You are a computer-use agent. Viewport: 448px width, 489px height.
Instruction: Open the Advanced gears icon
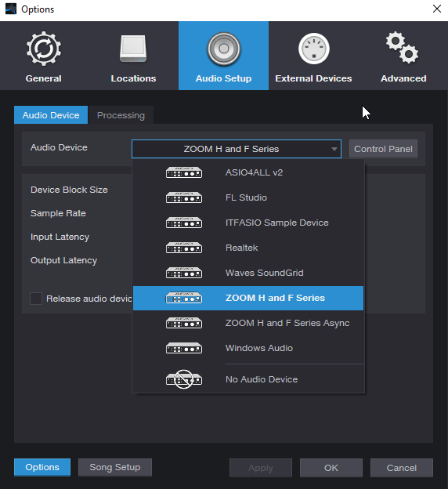(x=402, y=47)
